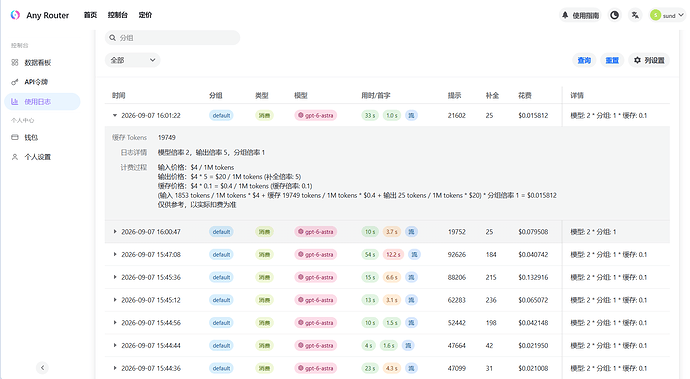Click the 流 stream badge in 16:00:47 row
The image size is (690, 379).
(x=411, y=232)
